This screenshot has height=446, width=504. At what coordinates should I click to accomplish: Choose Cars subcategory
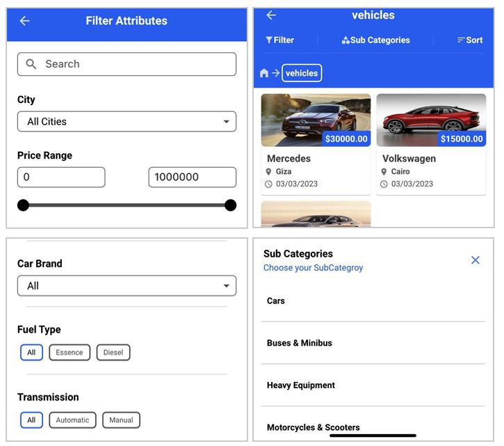373,301
